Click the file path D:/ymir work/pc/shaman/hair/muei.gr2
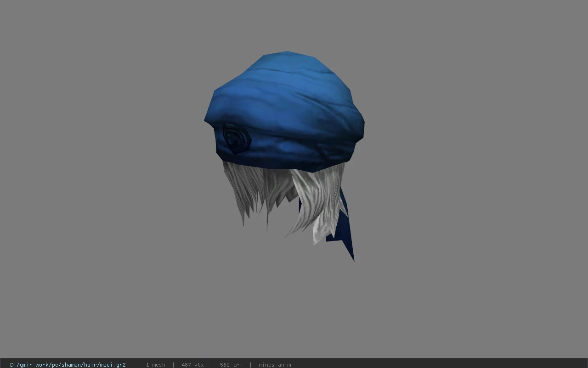The width and height of the screenshot is (588, 368). (68, 365)
